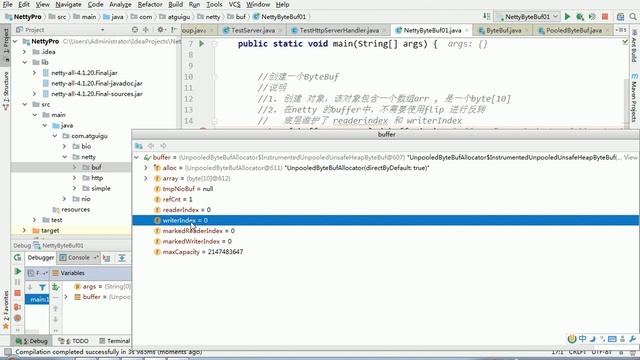Open the search everywhere magnifier icon

[633, 17]
